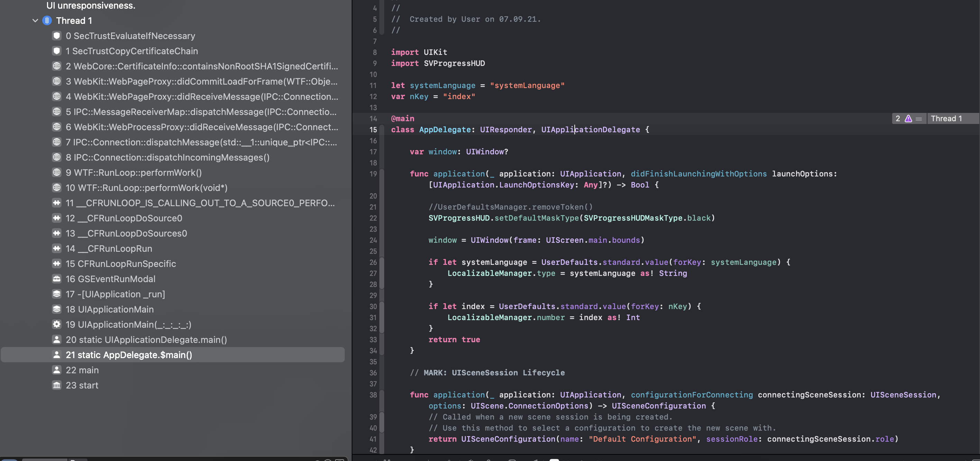Click icon beside frame 12 __CFRunLoopDoSource0
The image size is (980, 461).
(56, 218)
